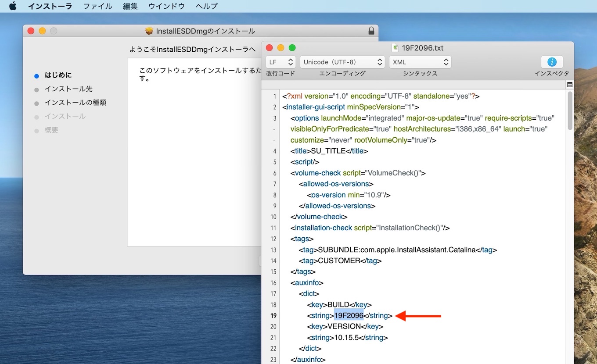Click the volume-check script line 6
597x364 pixels.
(358, 173)
